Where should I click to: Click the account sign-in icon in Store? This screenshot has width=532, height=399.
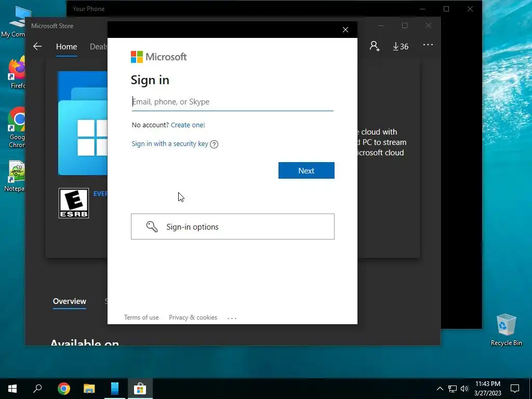375,46
